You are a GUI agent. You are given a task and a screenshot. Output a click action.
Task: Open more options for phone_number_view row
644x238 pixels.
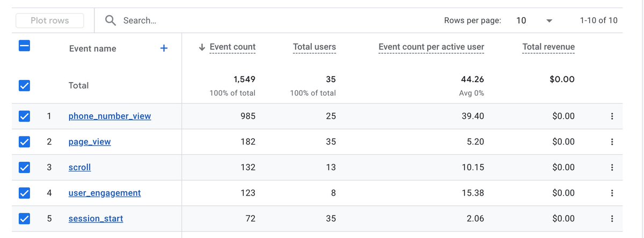(x=612, y=116)
